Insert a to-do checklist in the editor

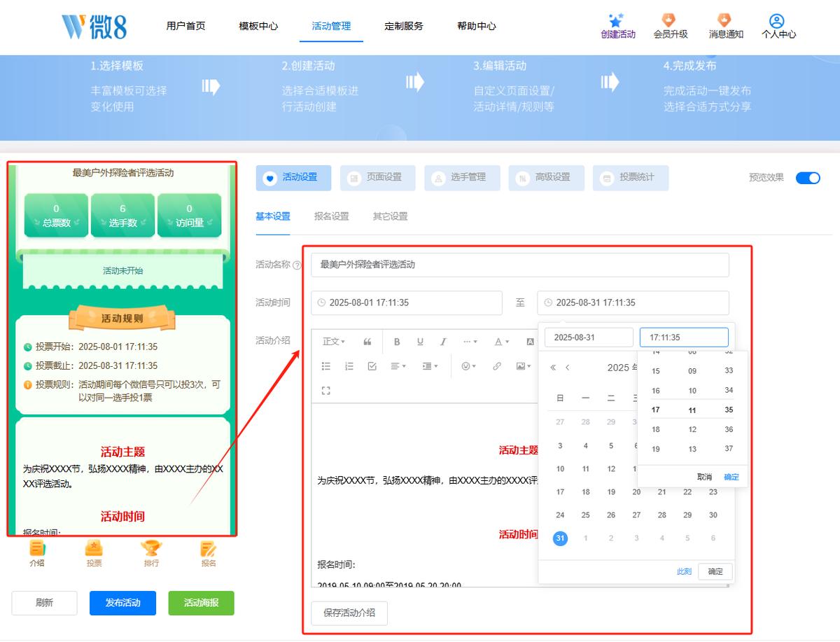coord(372,366)
